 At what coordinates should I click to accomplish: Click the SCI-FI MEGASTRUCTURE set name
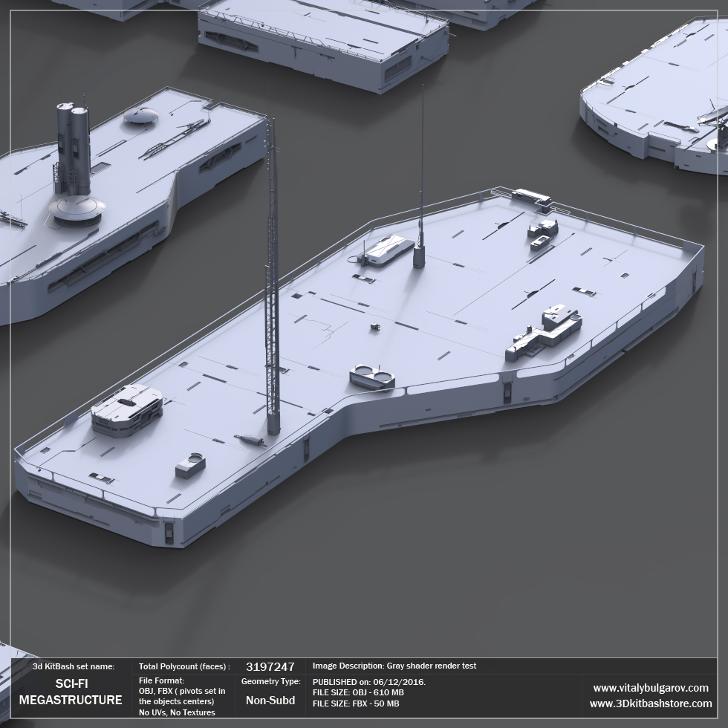click(71, 692)
